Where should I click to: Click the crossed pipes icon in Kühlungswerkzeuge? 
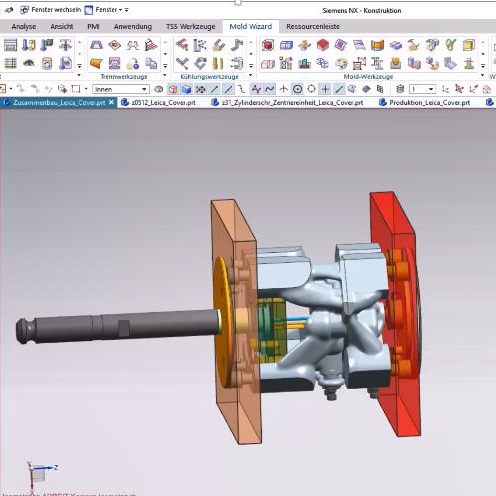click(x=182, y=63)
